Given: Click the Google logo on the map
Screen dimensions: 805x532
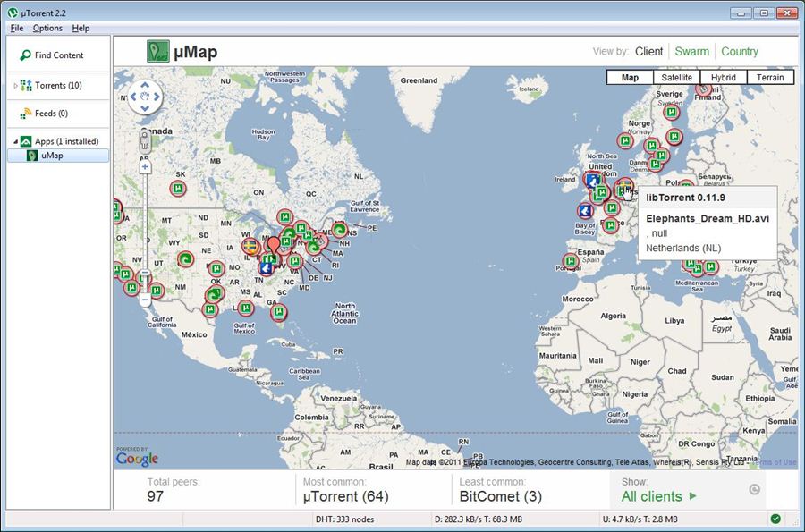Looking at the screenshot, I should (137, 458).
